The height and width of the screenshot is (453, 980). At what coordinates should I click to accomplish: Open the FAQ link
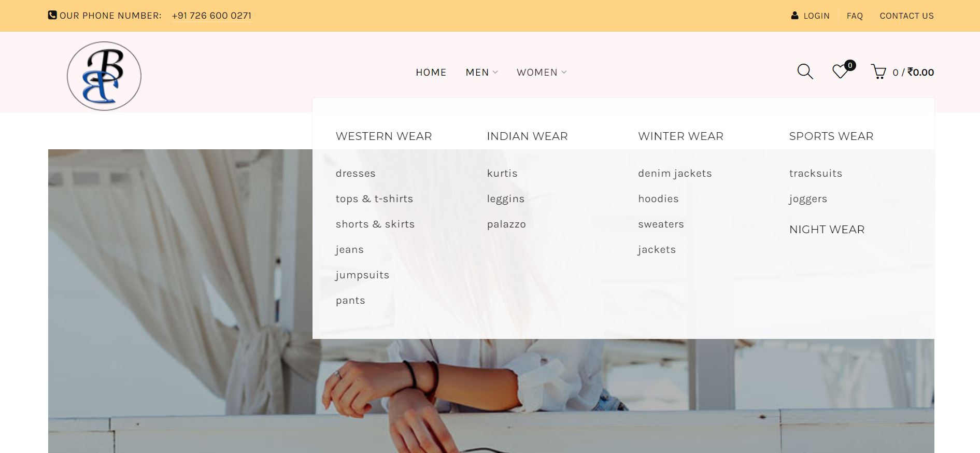tap(855, 16)
